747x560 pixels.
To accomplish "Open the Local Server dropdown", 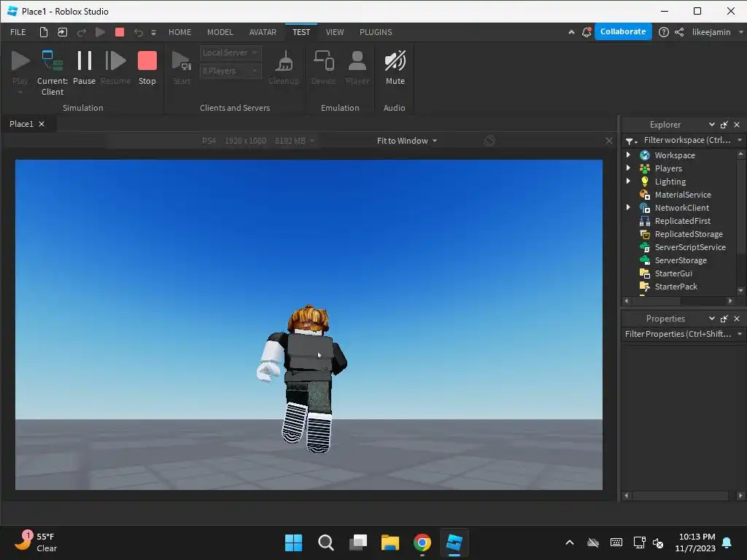I will click(231, 52).
